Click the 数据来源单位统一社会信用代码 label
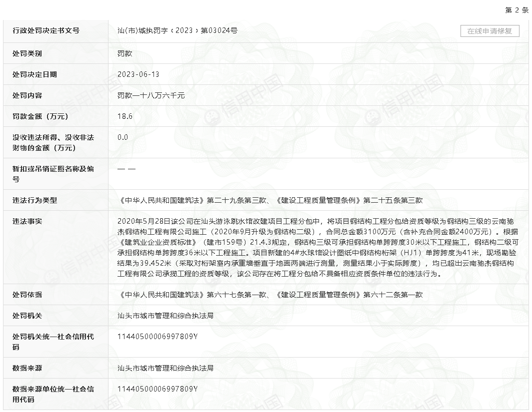532x412 pixels. tap(53, 394)
